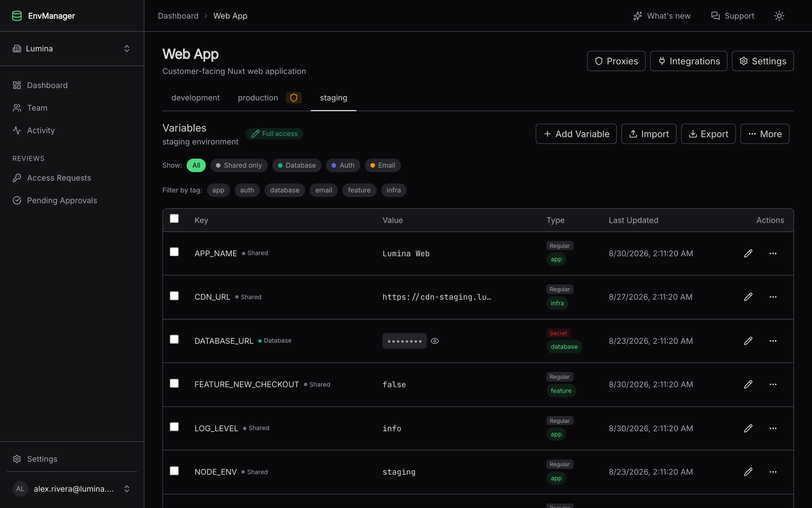The width and height of the screenshot is (812, 508).
Task: Open more actions for DATABASE_URL row
Action: point(773,341)
